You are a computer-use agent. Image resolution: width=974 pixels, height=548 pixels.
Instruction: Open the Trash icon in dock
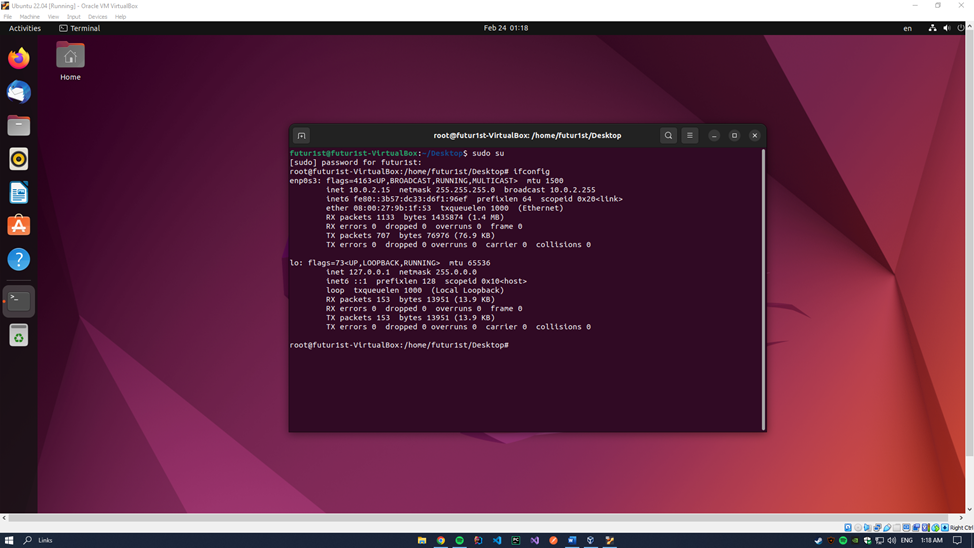click(x=19, y=335)
